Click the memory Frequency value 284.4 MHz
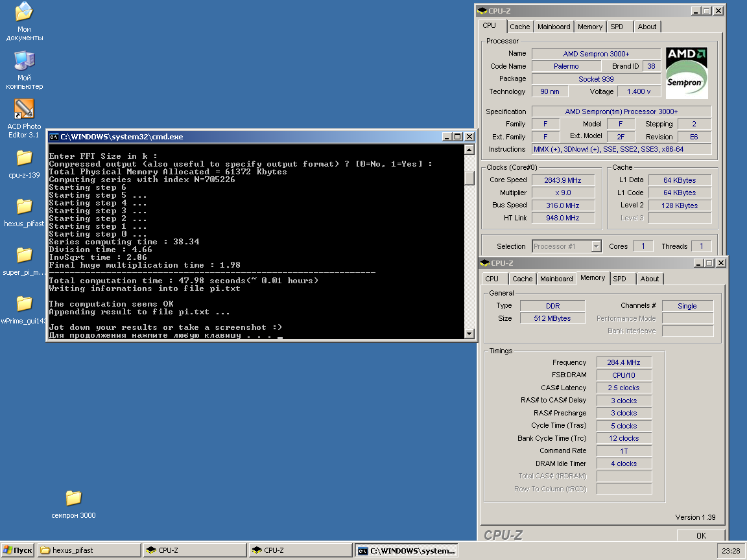The width and height of the screenshot is (747, 560). pyautogui.click(x=624, y=362)
